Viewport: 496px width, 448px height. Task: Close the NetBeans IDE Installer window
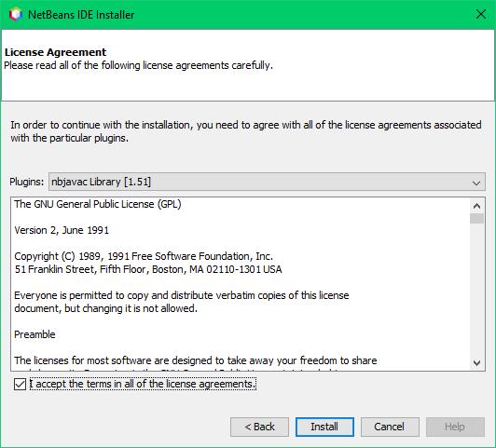tap(481, 14)
